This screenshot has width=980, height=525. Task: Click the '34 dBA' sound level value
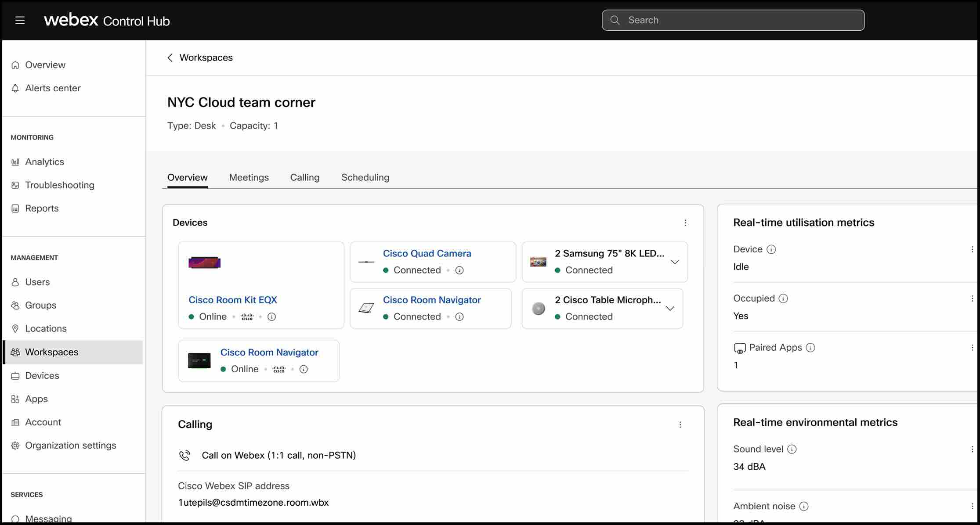pyautogui.click(x=749, y=467)
